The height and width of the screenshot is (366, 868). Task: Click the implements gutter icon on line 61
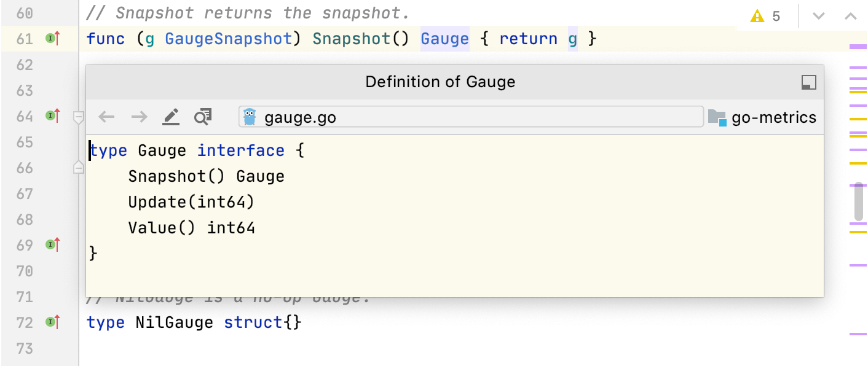53,39
